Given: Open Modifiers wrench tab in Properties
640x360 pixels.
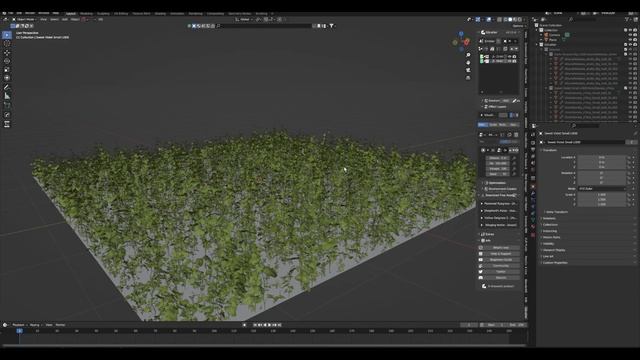Looking at the screenshot, I should click(x=533, y=193).
